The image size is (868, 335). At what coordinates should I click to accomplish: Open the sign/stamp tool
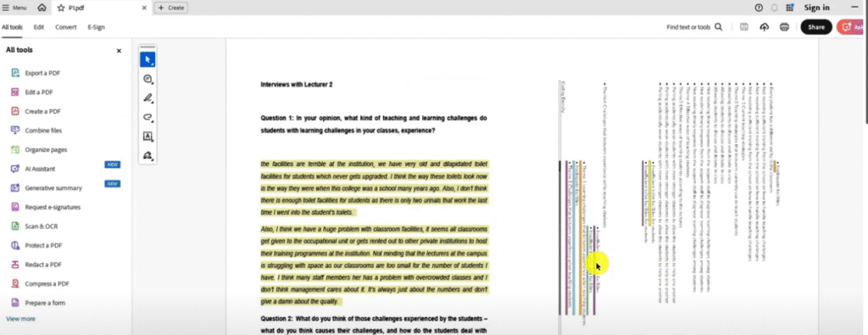coord(147,155)
